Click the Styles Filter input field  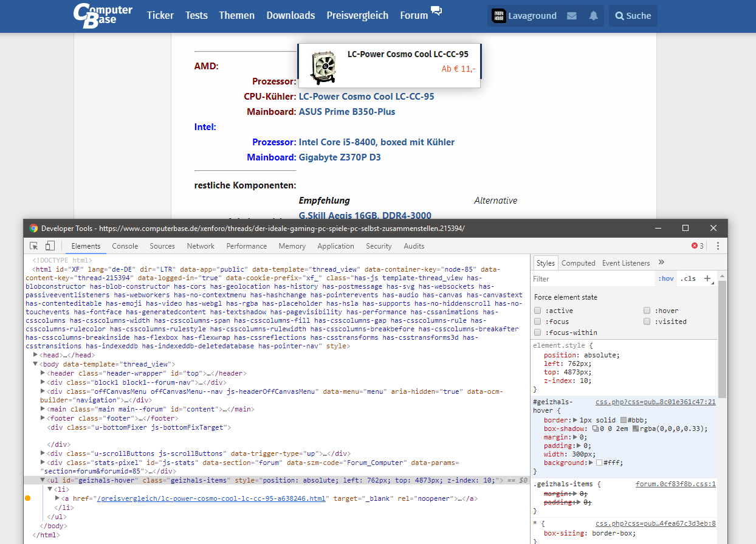tap(593, 278)
